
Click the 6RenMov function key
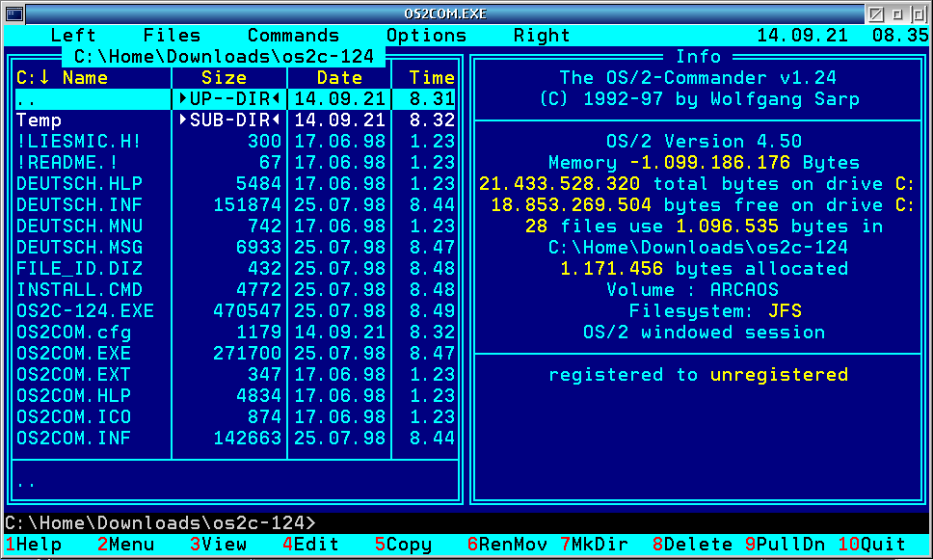[507, 544]
